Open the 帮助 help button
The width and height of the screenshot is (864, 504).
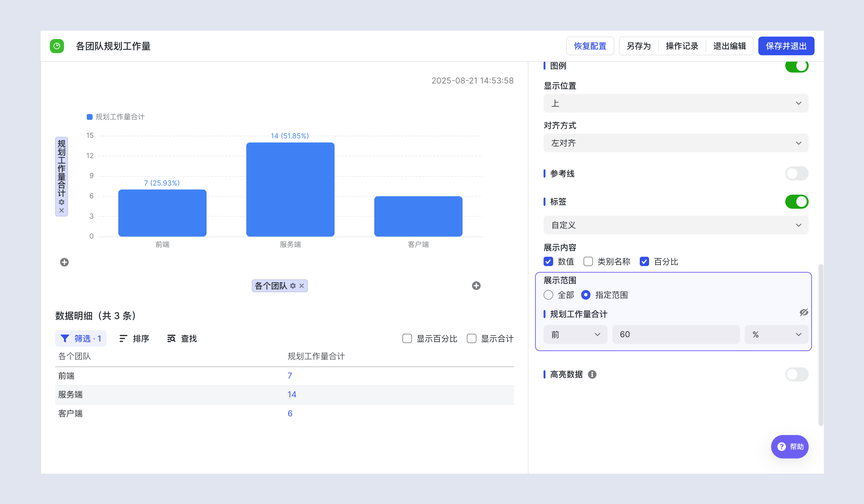[790, 446]
